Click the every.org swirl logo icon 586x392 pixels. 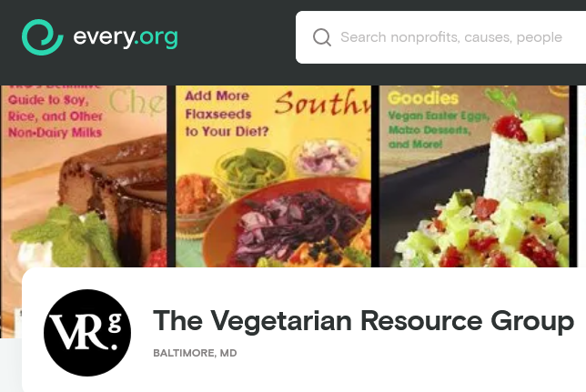click(x=42, y=37)
